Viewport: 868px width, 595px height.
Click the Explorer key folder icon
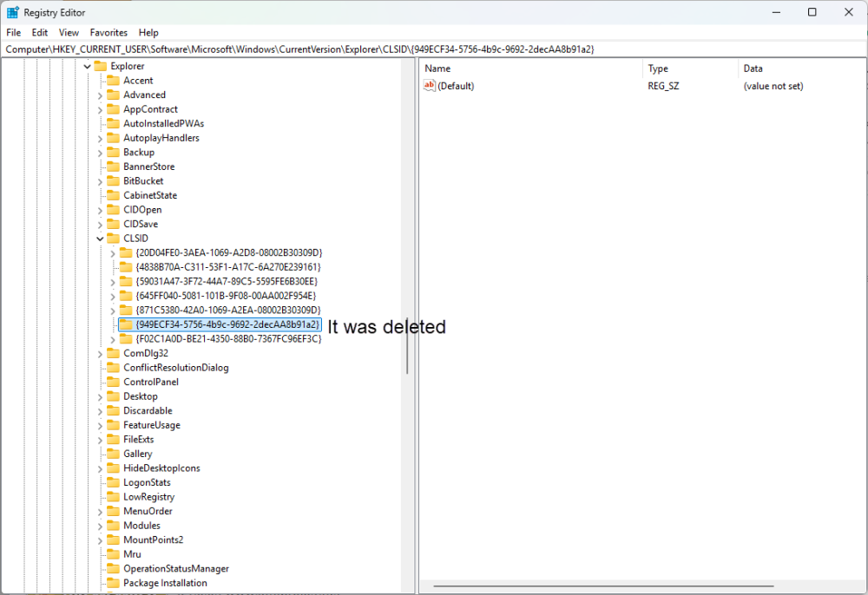click(101, 66)
